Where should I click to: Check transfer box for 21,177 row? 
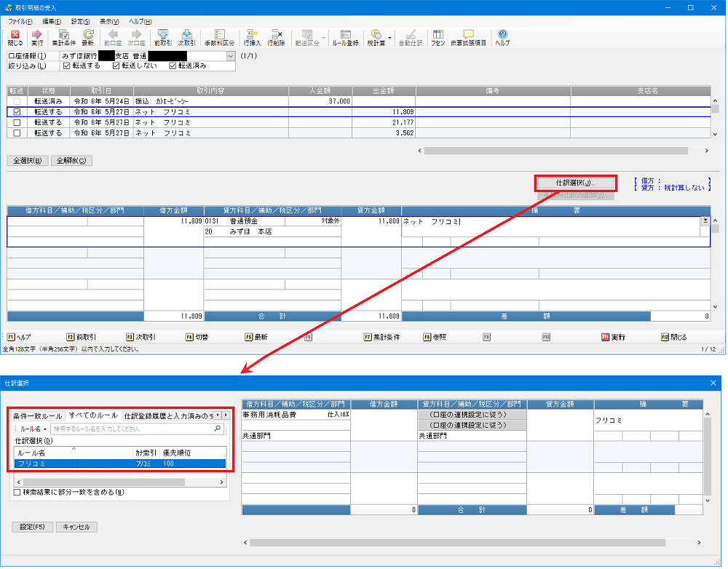17,122
